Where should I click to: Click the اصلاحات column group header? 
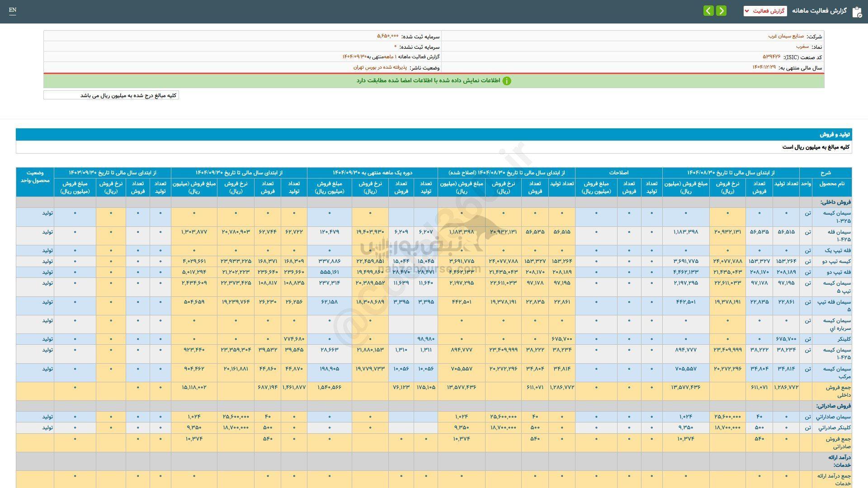coord(618,173)
